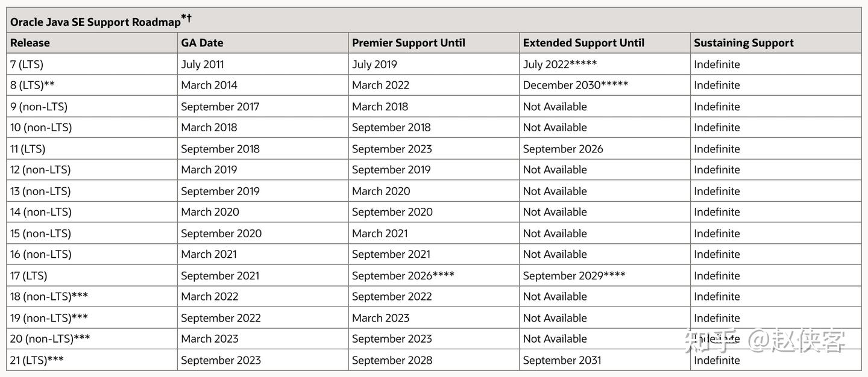Click the GA Date column header
The width and height of the screenshot is (868, 377).
202,43
